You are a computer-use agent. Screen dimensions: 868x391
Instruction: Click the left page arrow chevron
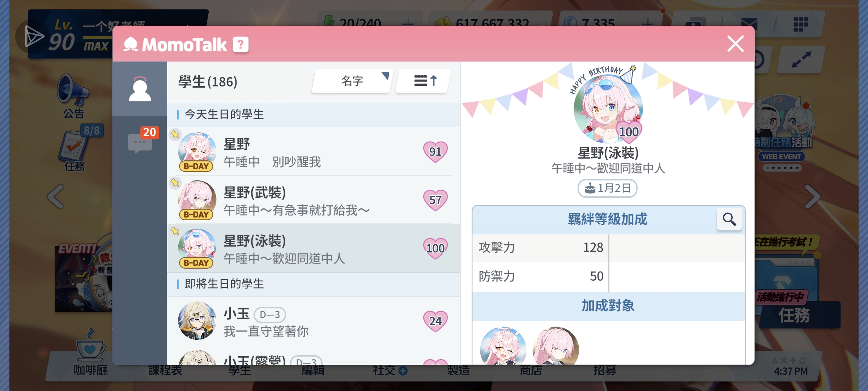56,197
